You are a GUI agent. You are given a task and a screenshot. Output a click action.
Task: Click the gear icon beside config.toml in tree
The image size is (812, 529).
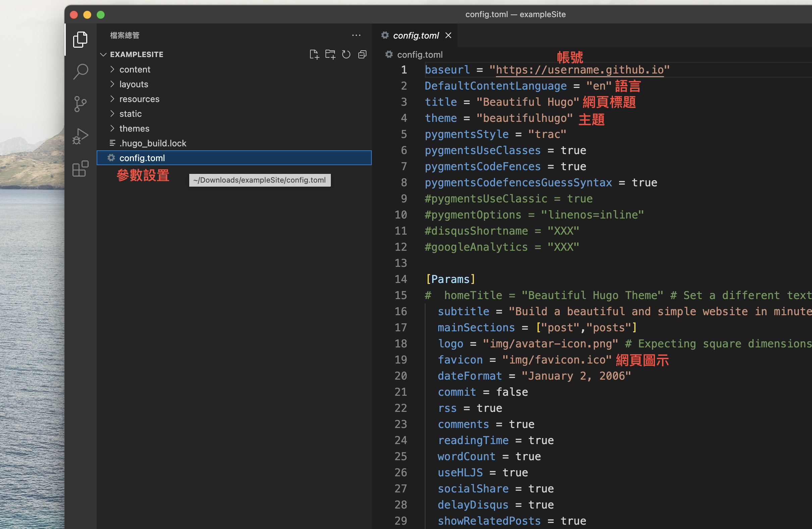pos(111,158)
